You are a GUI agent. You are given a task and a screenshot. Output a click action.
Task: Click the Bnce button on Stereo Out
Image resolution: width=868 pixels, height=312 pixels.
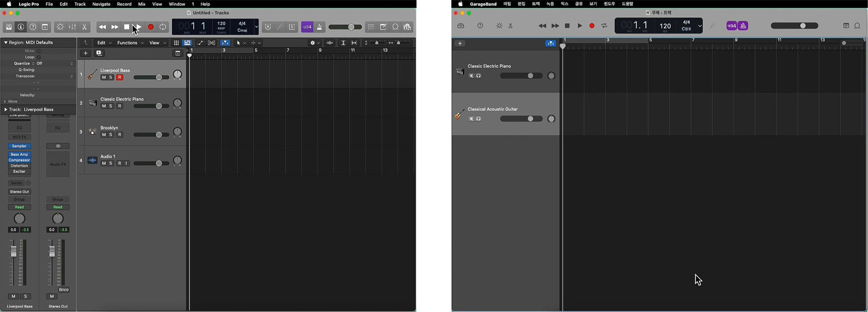click(64, 289)
